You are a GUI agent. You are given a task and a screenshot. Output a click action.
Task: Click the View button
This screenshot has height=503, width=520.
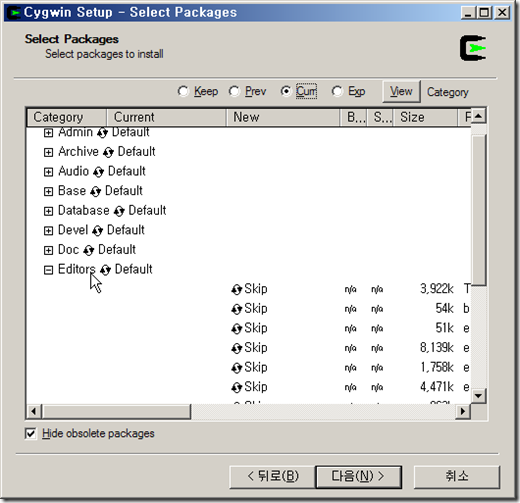click(x=401, y=91)
